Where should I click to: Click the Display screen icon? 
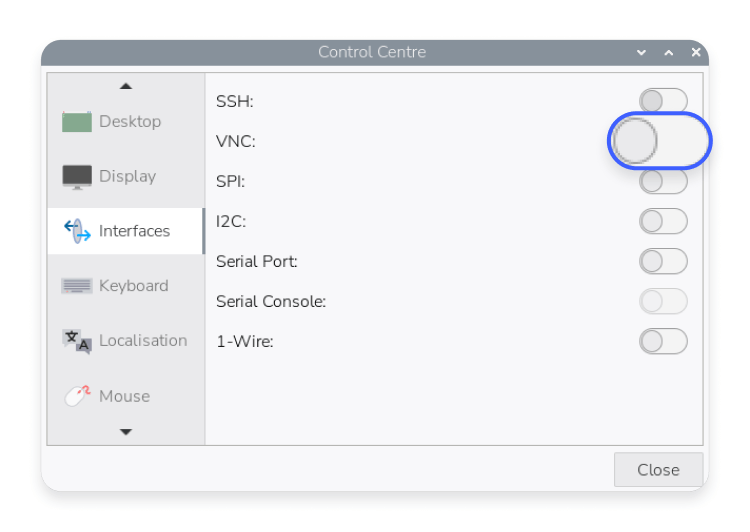(77, 177)
